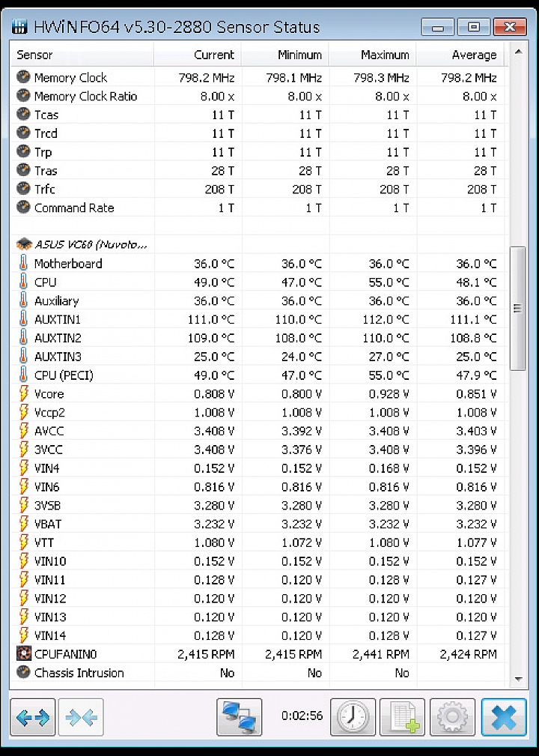Click the scrollbar down arrow

pos(518,679)
